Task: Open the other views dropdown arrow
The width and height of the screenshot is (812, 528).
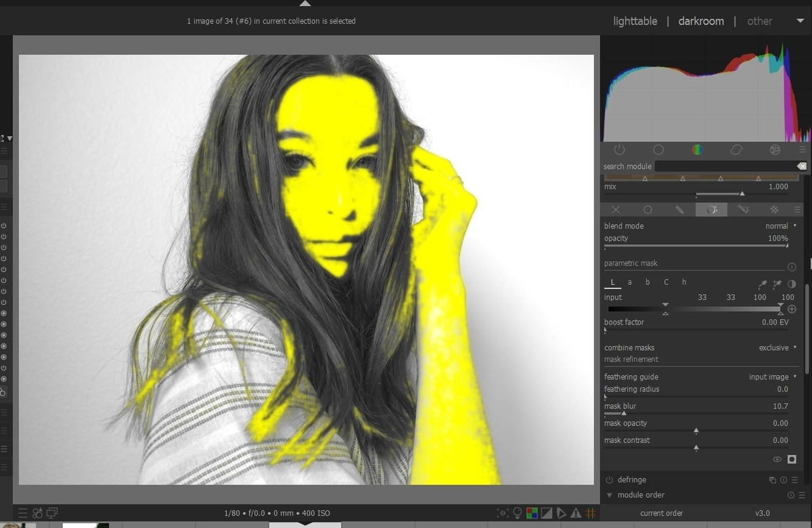Action: (800, 21)
